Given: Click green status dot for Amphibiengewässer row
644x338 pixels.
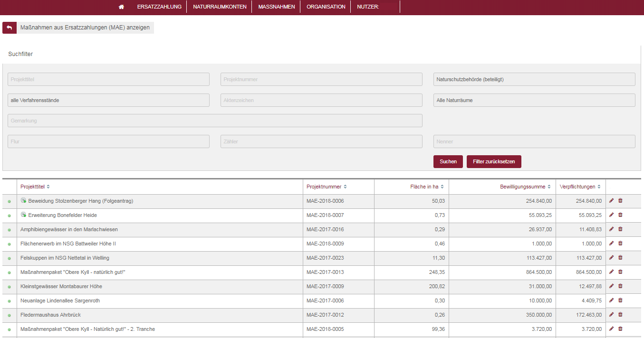Looking at the screenshot, I should coord(9,230).
